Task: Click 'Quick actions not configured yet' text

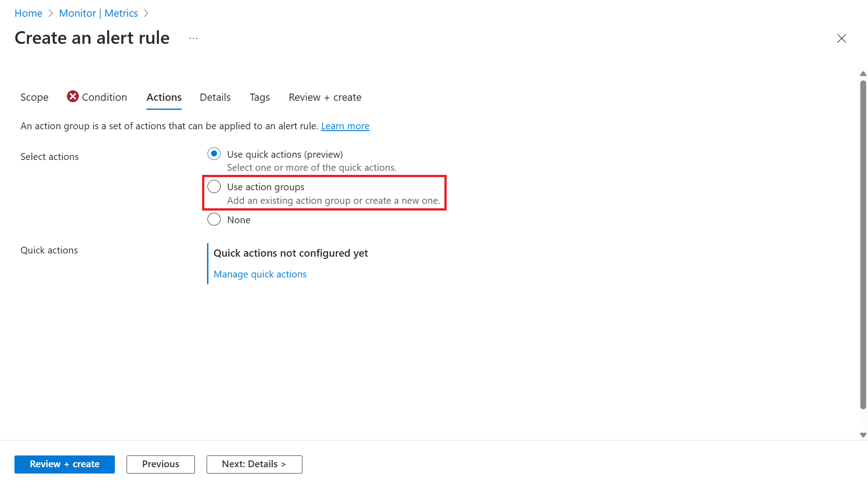Action: click(x=291, y=253)
